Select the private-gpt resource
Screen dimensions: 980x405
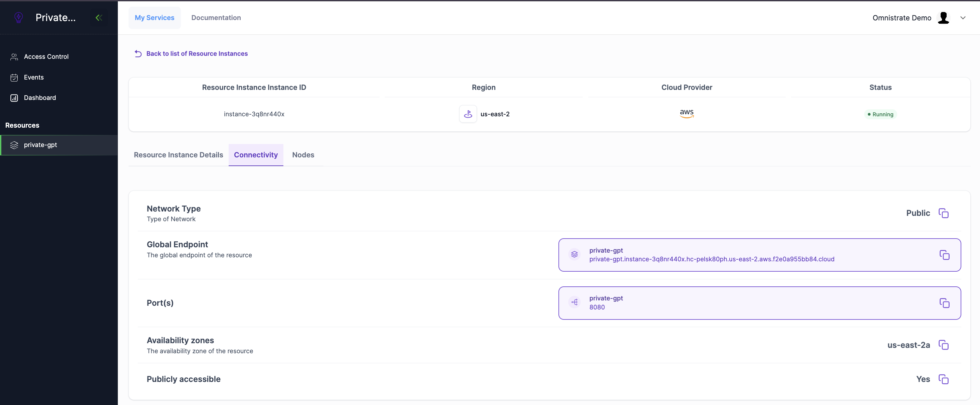pyautogui.click(x=59, y=145)
